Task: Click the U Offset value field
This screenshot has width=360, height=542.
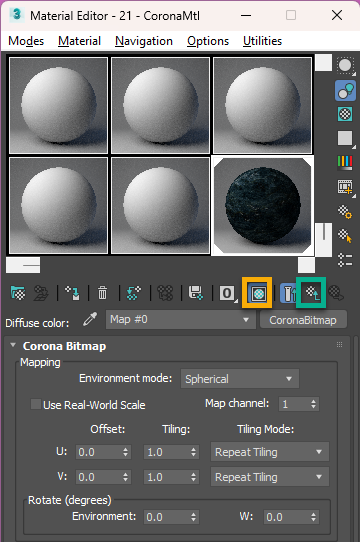Action: (x=98, y=452)
